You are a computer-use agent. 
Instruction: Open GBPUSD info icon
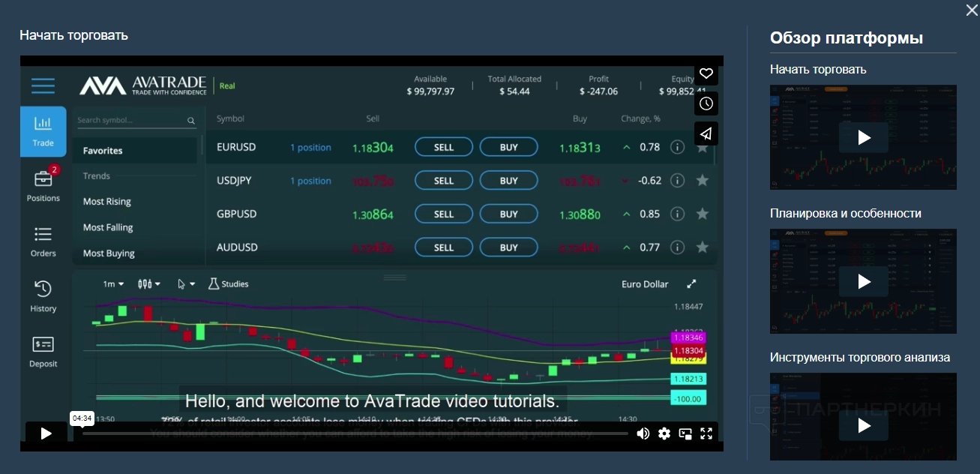(x=677, y=214)
